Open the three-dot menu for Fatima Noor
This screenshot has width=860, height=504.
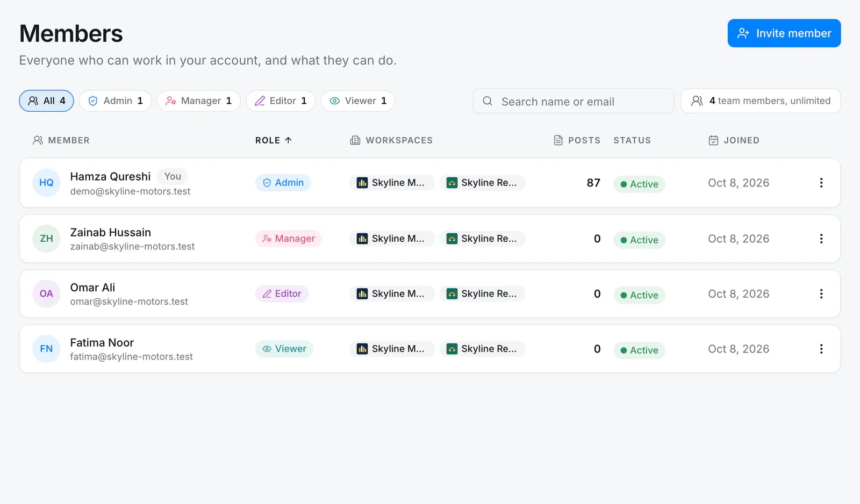pos(821,349)
